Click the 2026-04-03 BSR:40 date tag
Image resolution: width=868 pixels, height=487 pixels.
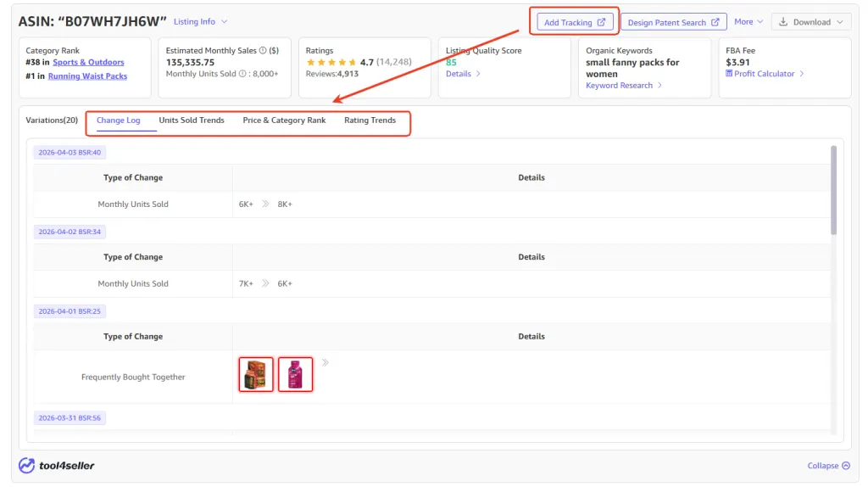click(70, 153)
